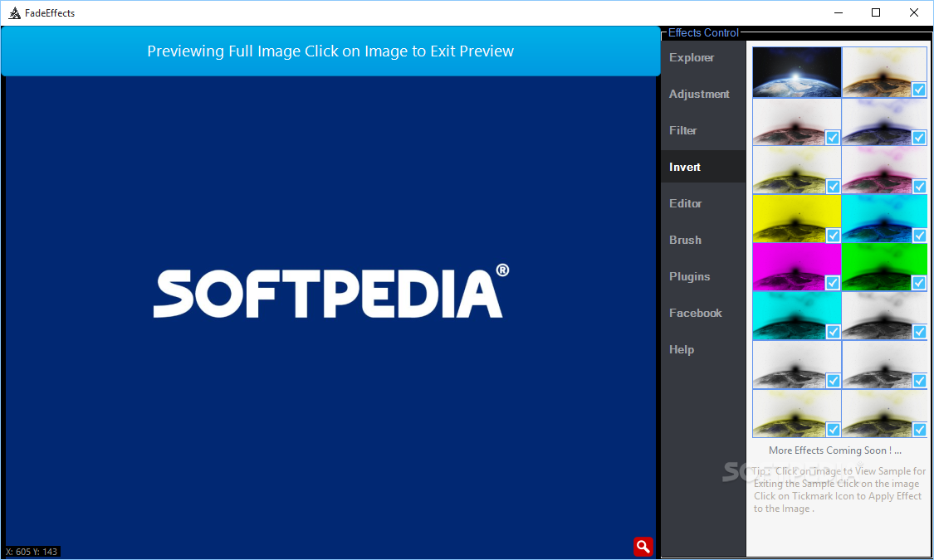Click the 'Previewing Full Image' banner

[x=330, y=51]
